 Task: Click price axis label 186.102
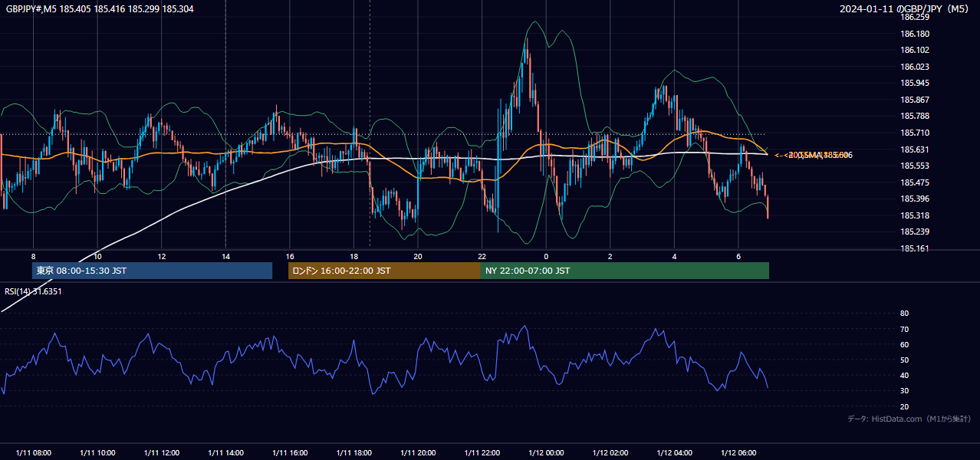coord(914,50)
